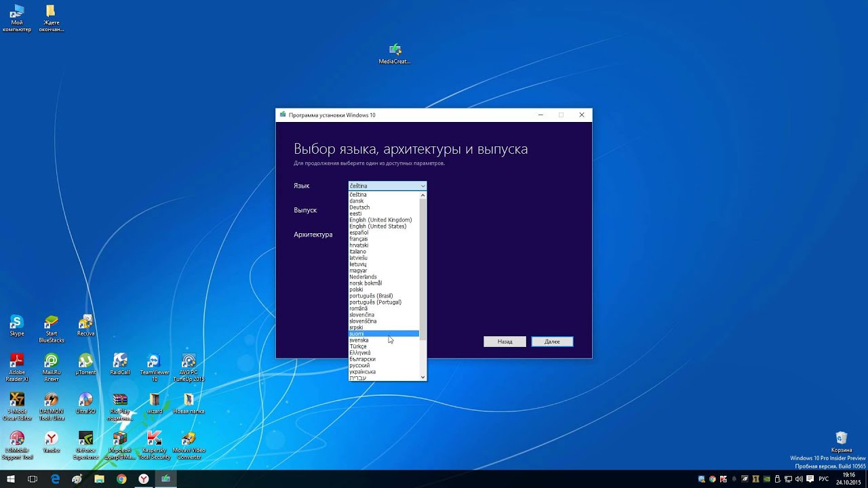
Task: Open the Recuva desktop icon
Action: click(x=85, y=325)
